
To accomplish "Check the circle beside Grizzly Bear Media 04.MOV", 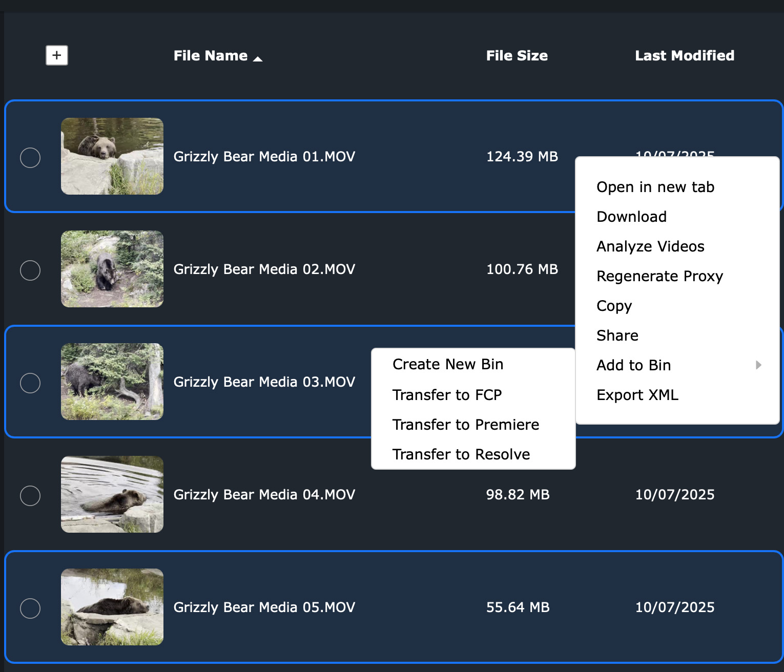I will click(x=30, y=495).
